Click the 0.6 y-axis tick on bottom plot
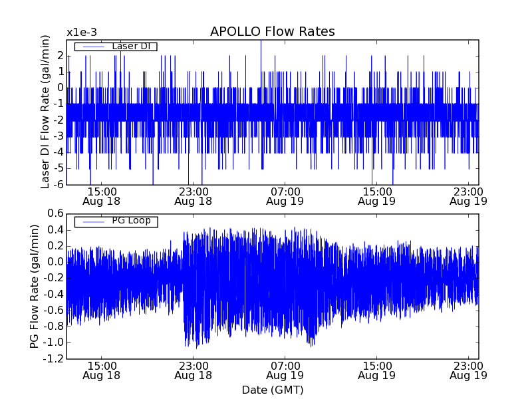Image resolution: width=532 pixels, height=399 pixels. 55,213
